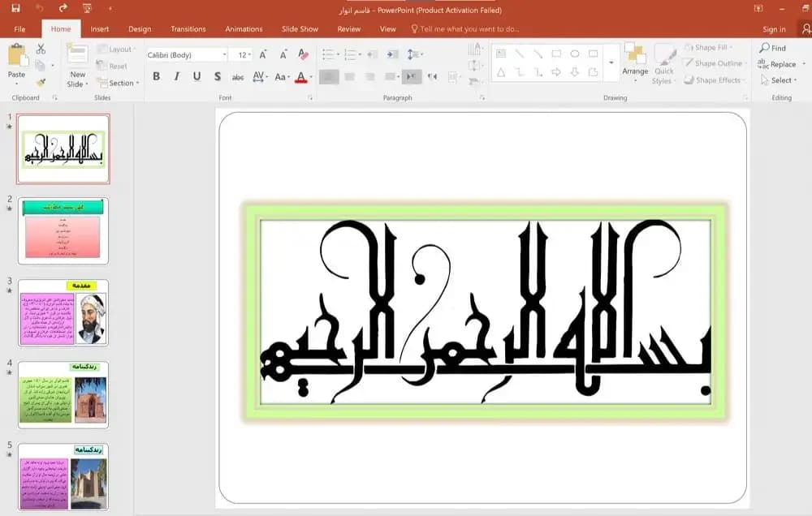Select the oval shape in gallery

575,54
